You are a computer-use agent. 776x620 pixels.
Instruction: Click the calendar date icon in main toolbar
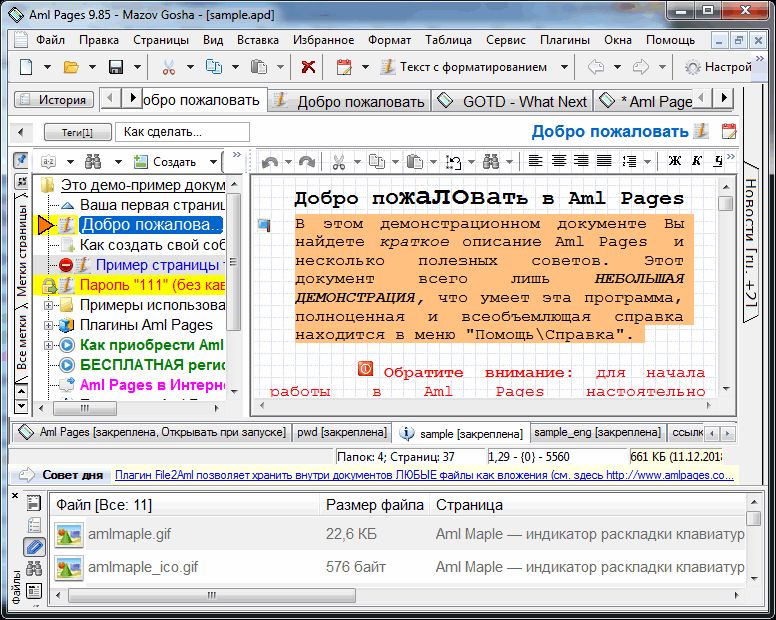point(344,67)
